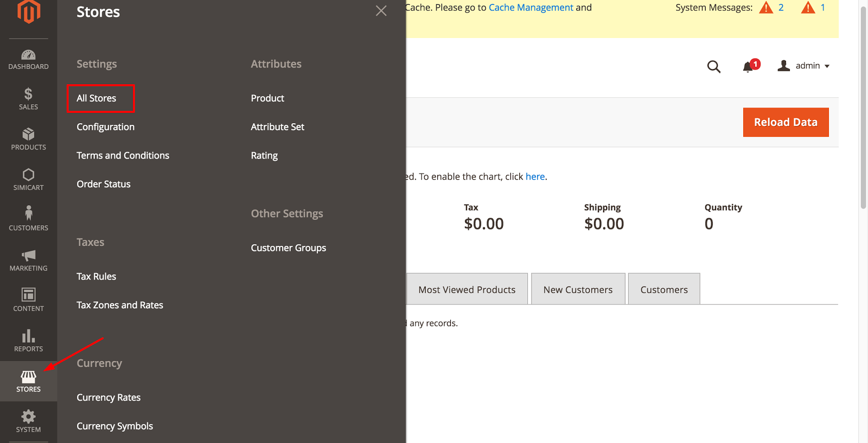Open Tax Zones and Rates
This screenshot has width=868, height=443.
click(x=120, y=305)
